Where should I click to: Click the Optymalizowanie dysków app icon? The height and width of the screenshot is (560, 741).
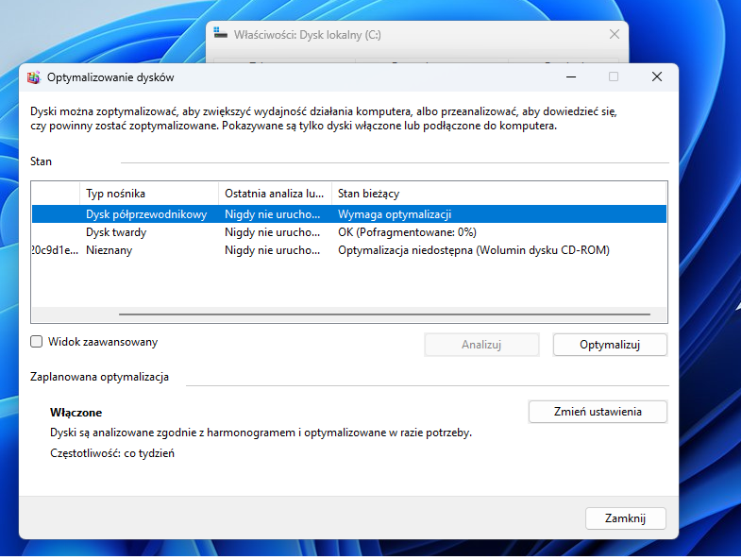tap(34, 77)
